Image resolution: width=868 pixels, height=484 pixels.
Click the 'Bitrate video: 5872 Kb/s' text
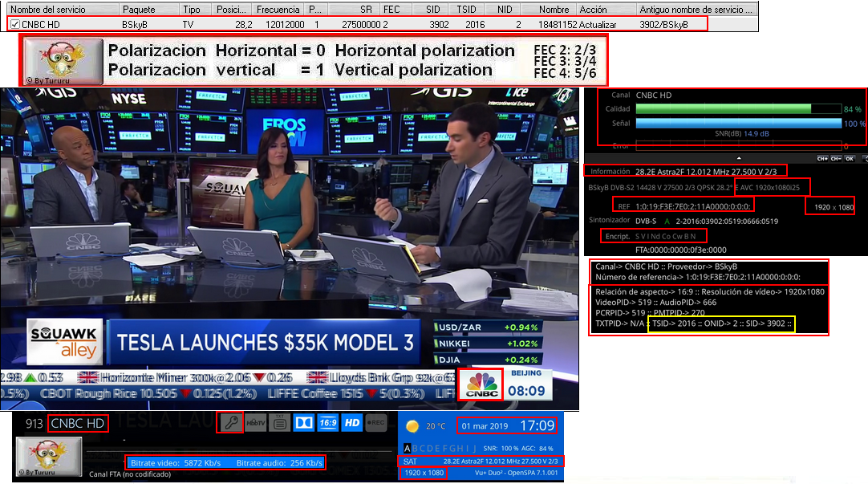click(x=176, y=463)
